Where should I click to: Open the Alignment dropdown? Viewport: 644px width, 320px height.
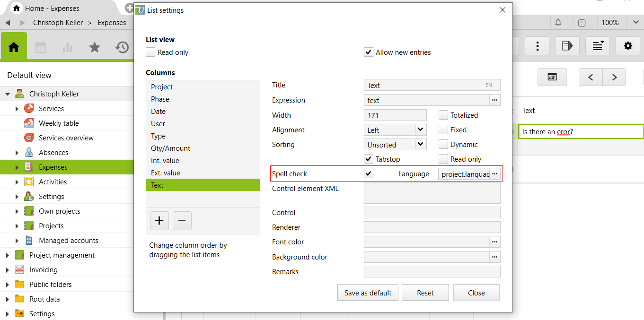point(420,130)
